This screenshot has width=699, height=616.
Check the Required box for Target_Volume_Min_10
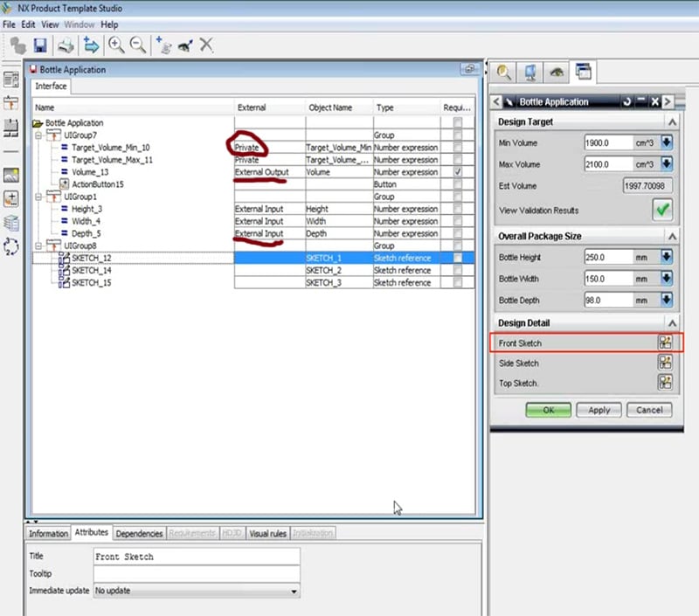[458, 148]
